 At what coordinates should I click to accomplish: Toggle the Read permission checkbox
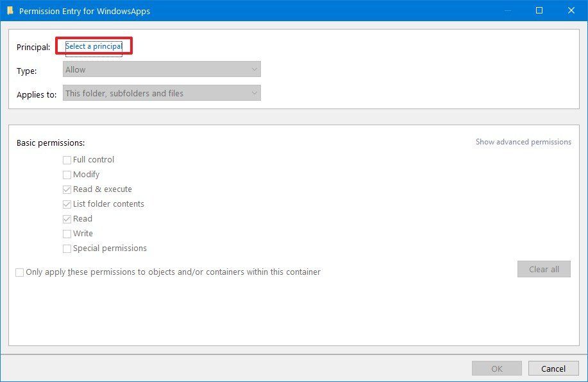pos(67,218)
